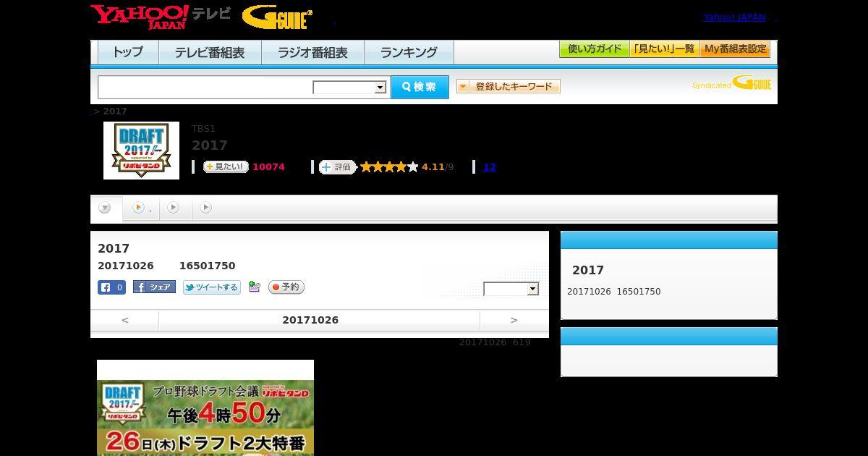
Task: Click the 見たい! plus button
Action: click(x=226, y=167)
